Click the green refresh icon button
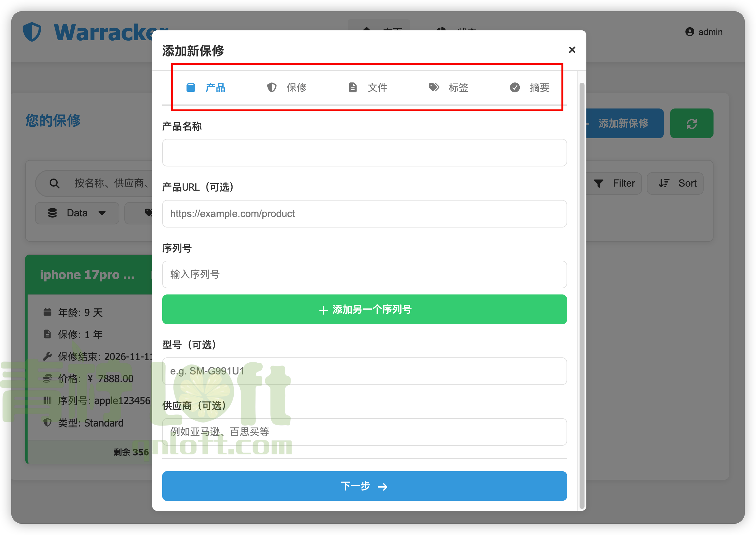This screenshot has height=535, width=756. tap(692, 124)
